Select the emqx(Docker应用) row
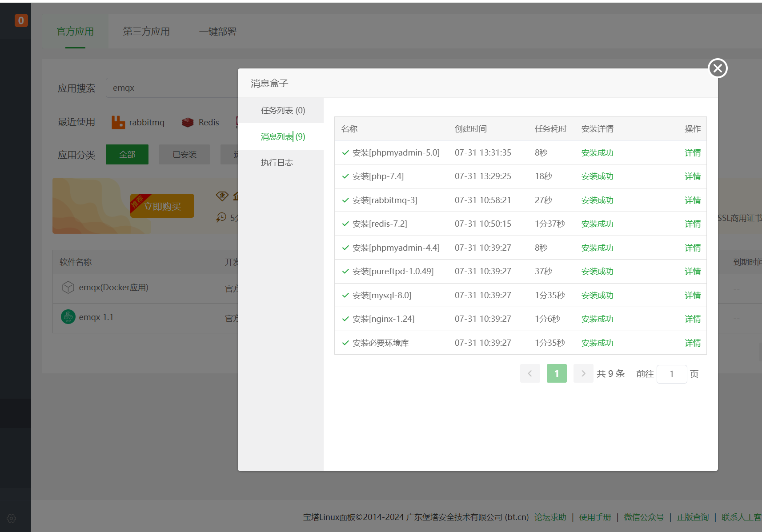The height and width of the screenshot is (532, 762). pos(145,288)
